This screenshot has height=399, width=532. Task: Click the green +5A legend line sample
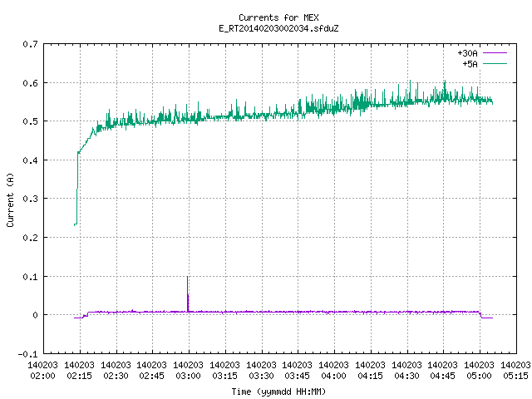[x=495, y=63]
